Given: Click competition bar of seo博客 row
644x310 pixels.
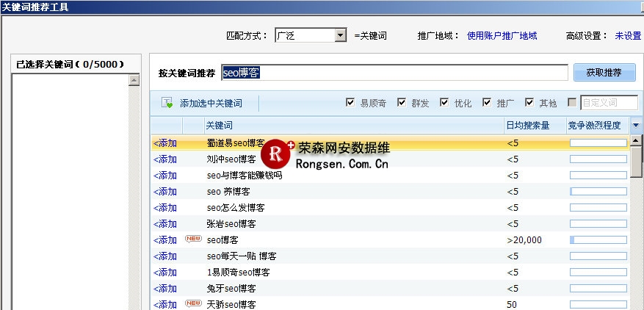Looking at the screenshot, I should coord(598,240).
